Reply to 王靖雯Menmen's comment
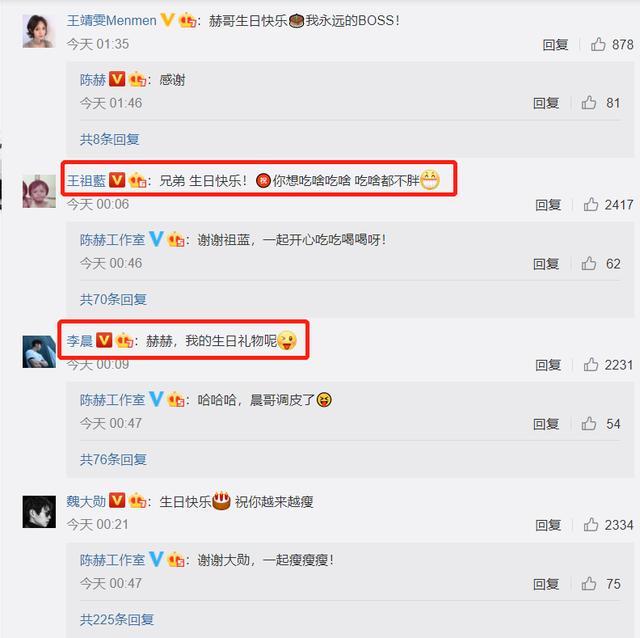This screenshot has width=640, height=638. (x=555, y=44)
